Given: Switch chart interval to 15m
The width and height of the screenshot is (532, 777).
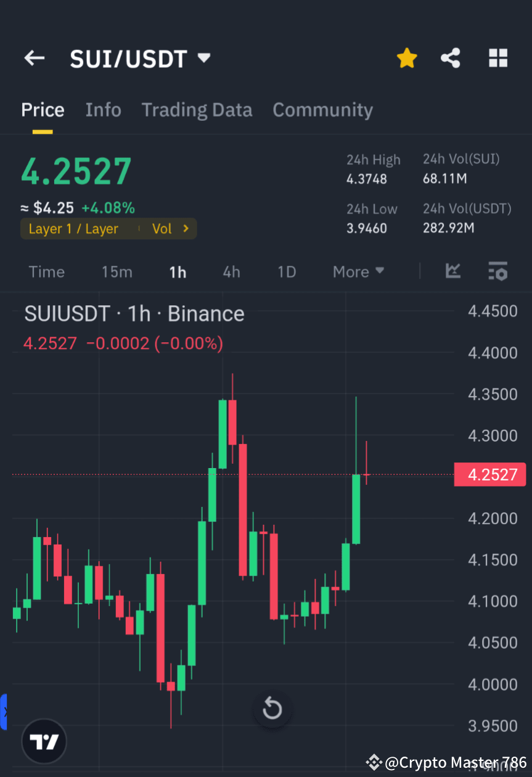Looking at the screenshot, I should (x=117, y=271).
